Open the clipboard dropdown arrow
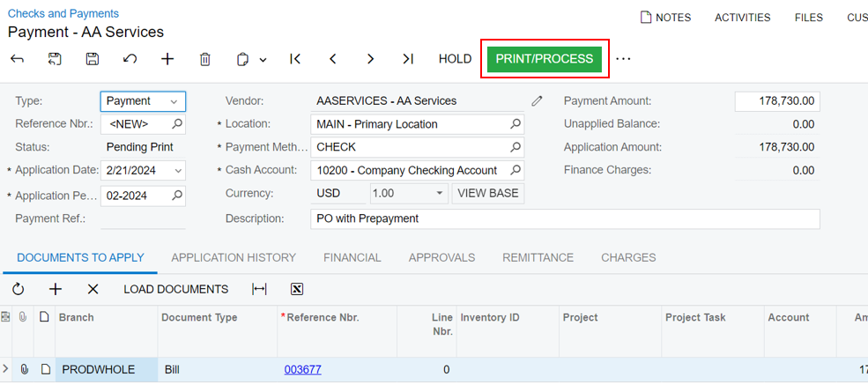The height and width of the screenshot is (392, 868). coord(263,59)
